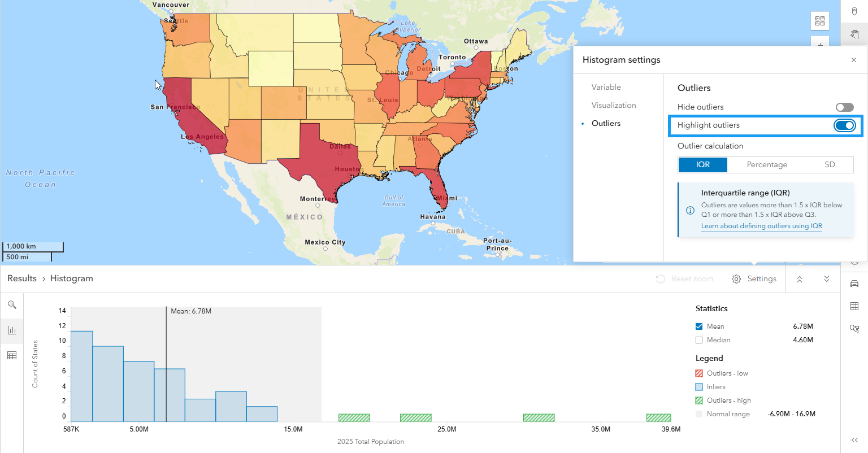Click the Mean: 6.78M line label
The height and width of the screenshot is (453, 868).
point(191,311)
